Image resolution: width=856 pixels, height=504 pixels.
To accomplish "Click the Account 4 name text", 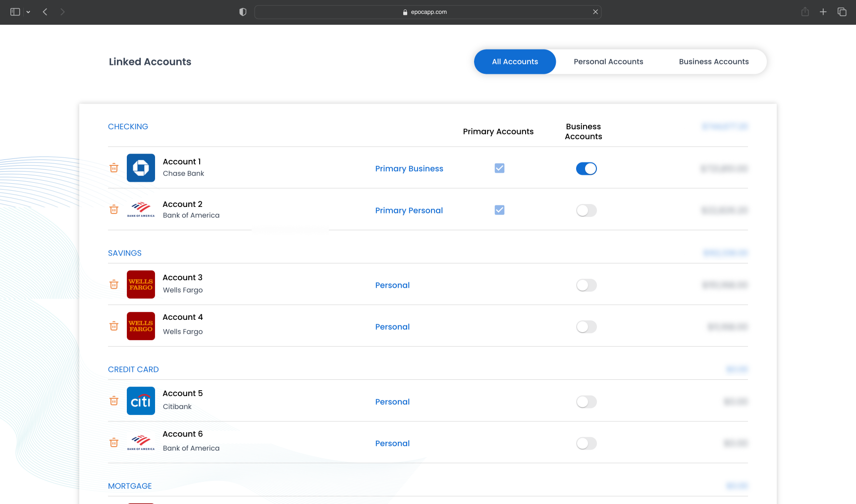I will pos(183,317).
